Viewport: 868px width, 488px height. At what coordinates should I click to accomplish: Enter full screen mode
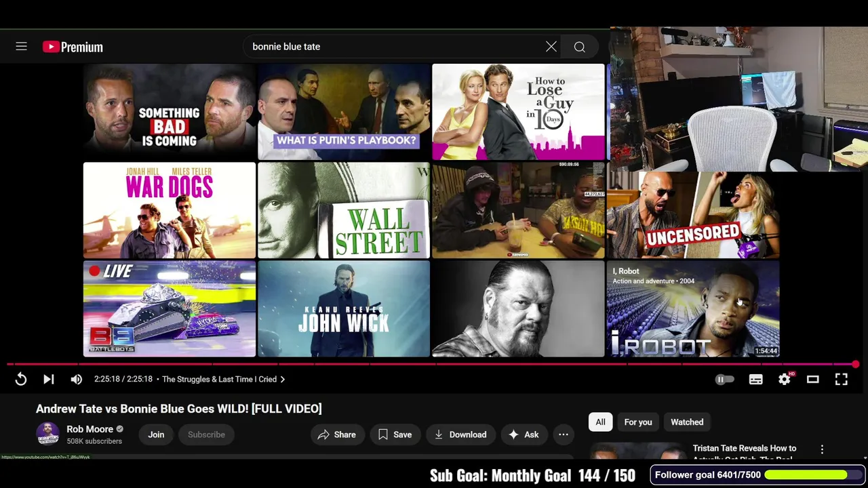[841, 380]
